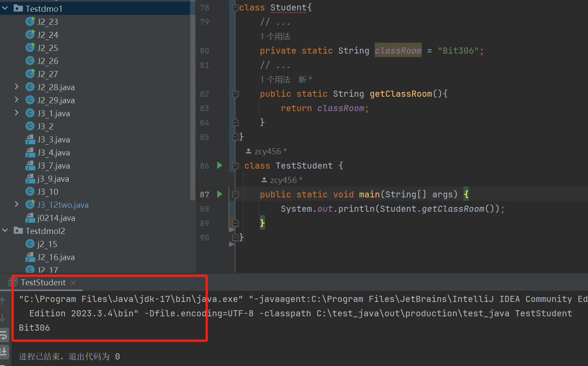
Task: Open J2_24 class in project tree
Action: click(47, 35)
